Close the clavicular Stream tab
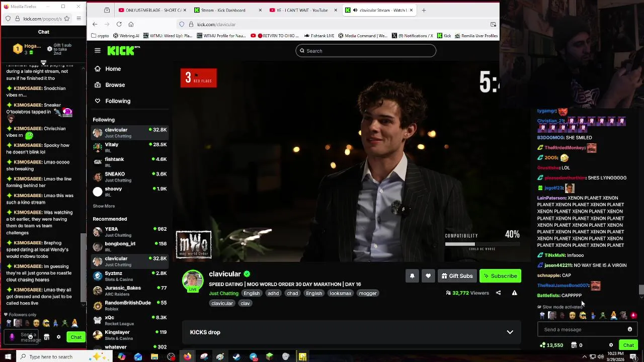 411,10
